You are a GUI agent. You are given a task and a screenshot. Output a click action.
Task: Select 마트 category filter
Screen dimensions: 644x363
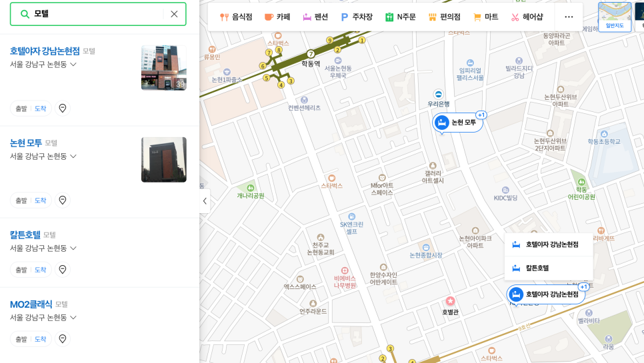pos(486,17)
